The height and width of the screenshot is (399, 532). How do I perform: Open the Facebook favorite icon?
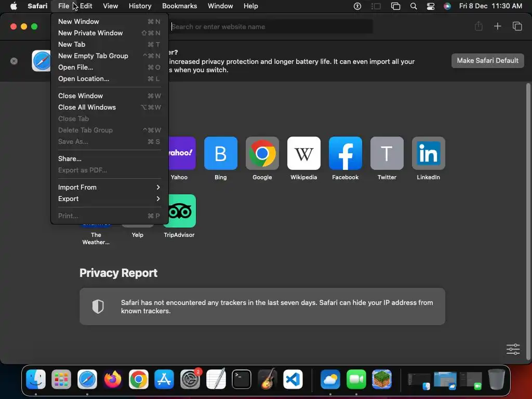[345, 153]
